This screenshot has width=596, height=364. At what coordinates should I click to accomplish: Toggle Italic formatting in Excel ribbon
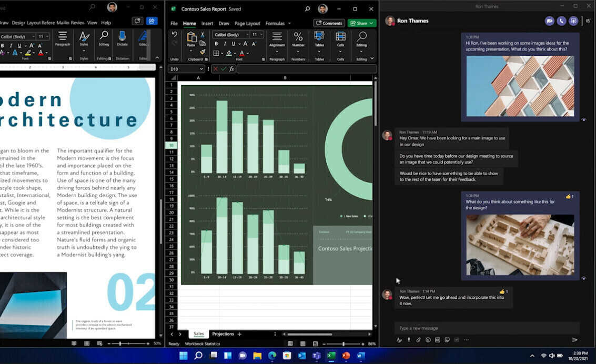(x=225, y=44)
